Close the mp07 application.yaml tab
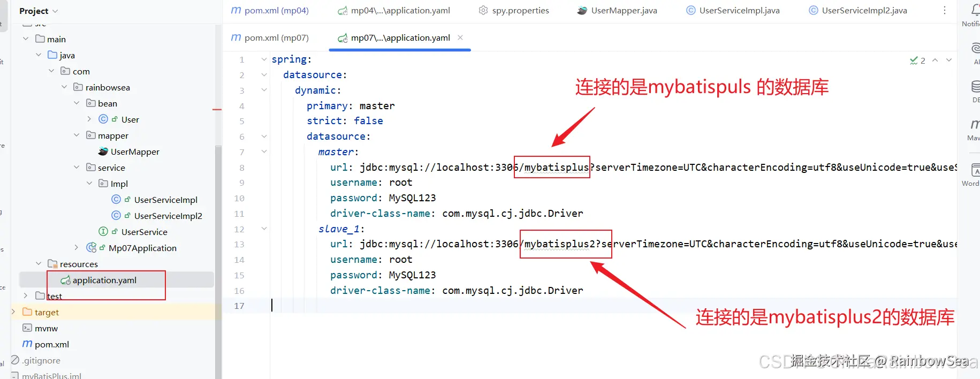980x379 pixels. pos(460,37)
